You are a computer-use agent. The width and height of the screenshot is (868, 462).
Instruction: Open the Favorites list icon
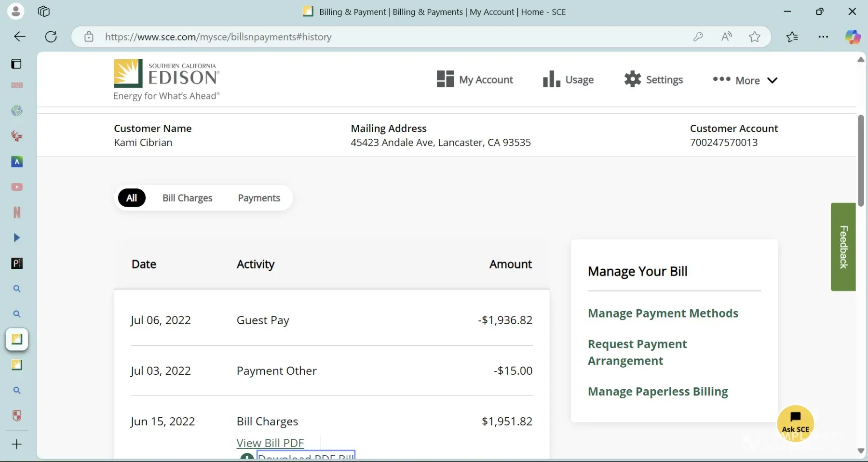[x=792, y=37]
